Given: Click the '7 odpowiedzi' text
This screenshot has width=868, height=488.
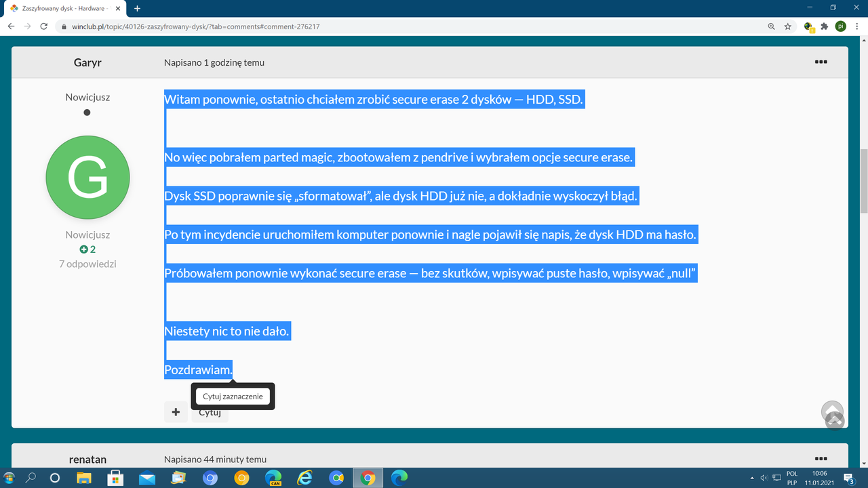Looking at the screenshot, I should pyautogui.click(x=87, y=264).
